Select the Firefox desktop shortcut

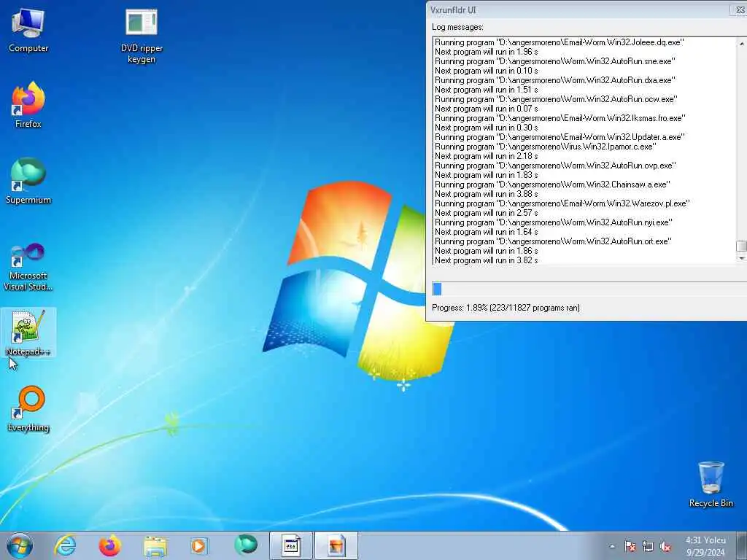(x=28, y=105)
